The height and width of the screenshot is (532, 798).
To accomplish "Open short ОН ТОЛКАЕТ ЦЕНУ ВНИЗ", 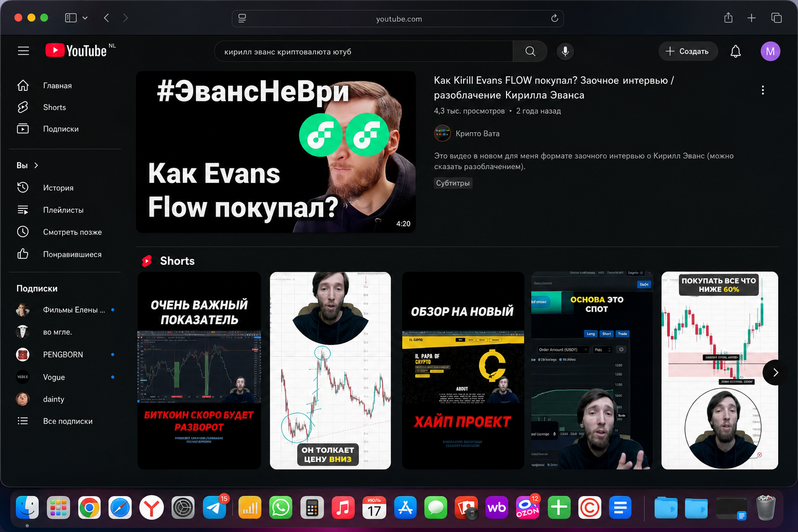I will pyautogui.click(x=330, y=370).
